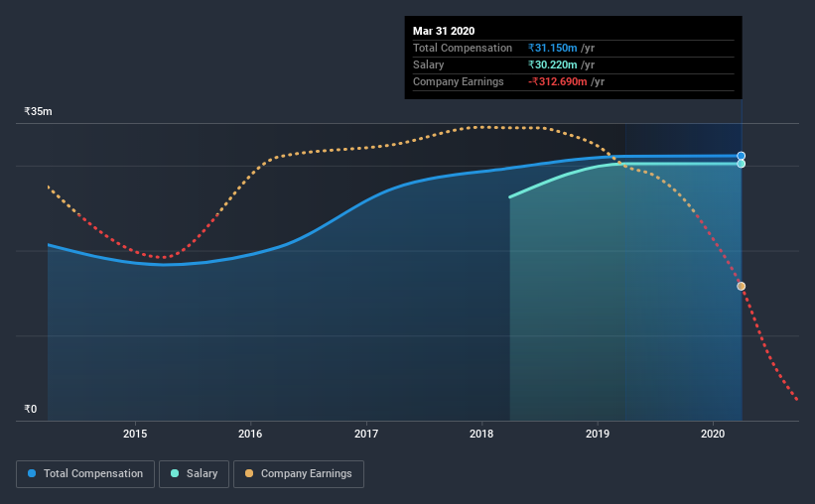Click the ₹35m y-axis label
Screen dimensions: 815x504
tap(38, 112)
